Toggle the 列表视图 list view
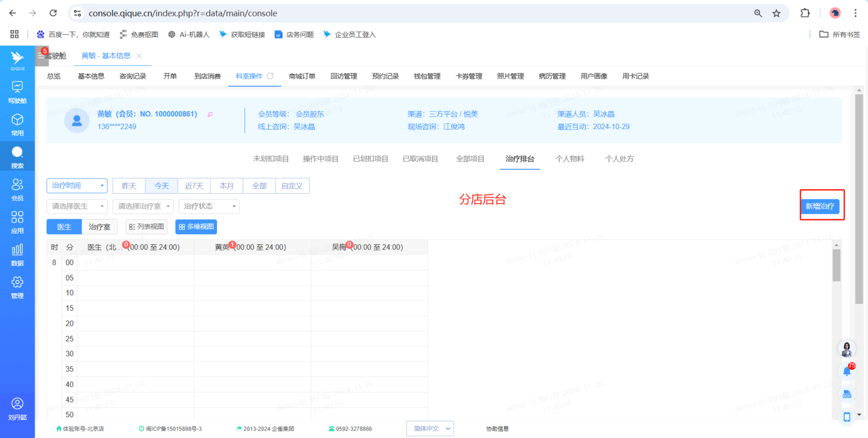 [x=146, y=227]
